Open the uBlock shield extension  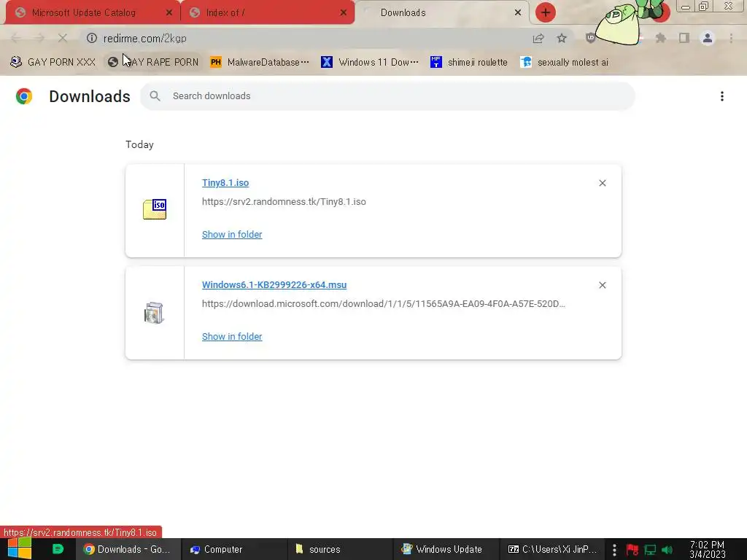[x=591, y=38]
